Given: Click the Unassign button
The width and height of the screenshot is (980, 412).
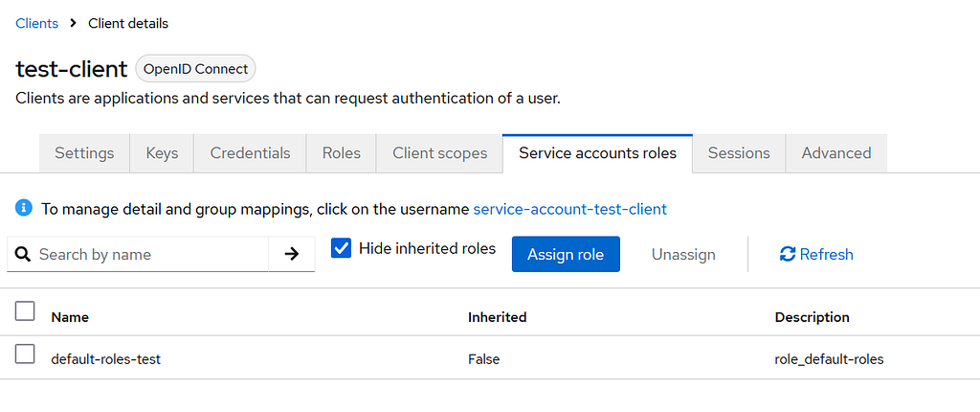Looking at the screenshot, I should click(x=683, y=254).
